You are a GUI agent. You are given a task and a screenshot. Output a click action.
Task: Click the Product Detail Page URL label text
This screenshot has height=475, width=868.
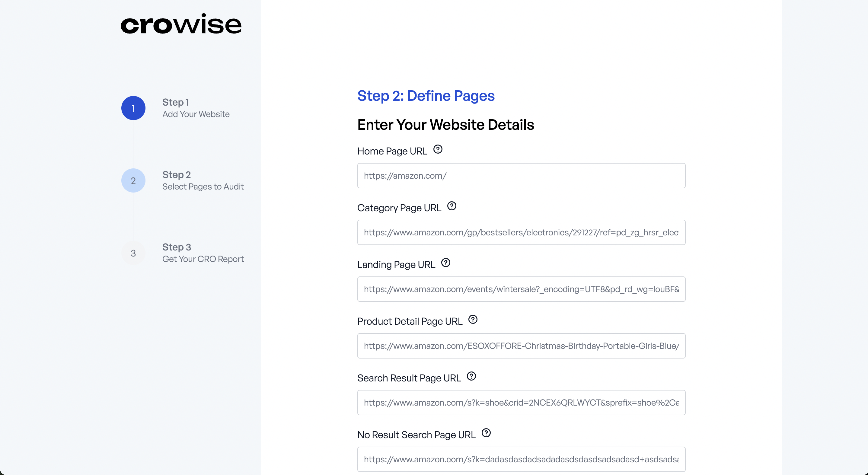[410, 321]
